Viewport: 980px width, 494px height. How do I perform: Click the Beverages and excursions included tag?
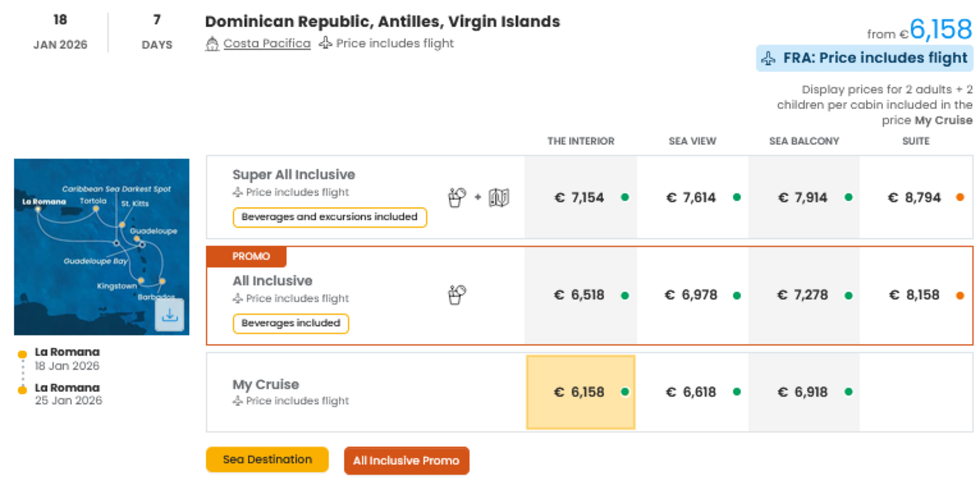tap(330, 217)
